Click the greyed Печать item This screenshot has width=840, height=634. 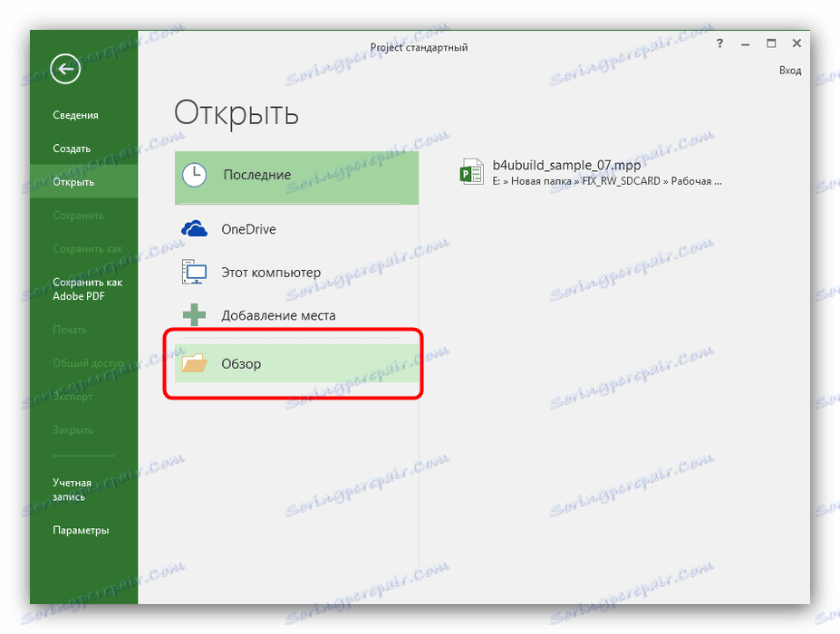70,330
